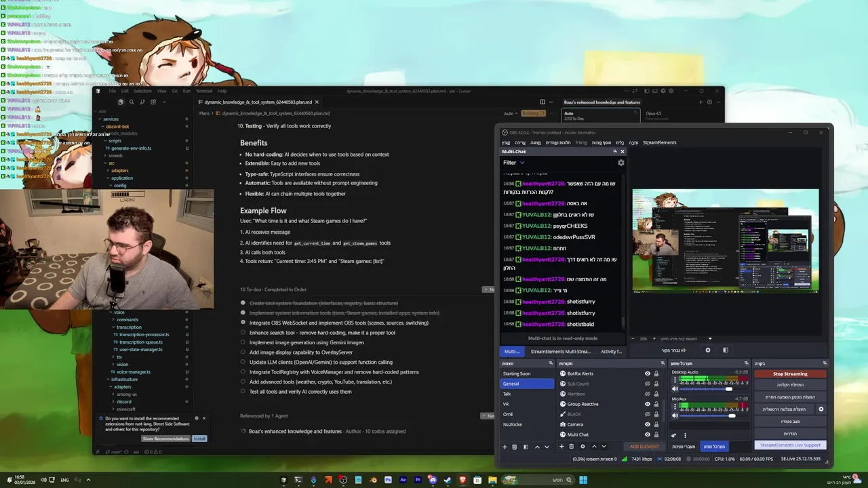Screen dimensions: 868x488
Task: Open scene filters icon in scenes toolbar
Action: [526, 447]
